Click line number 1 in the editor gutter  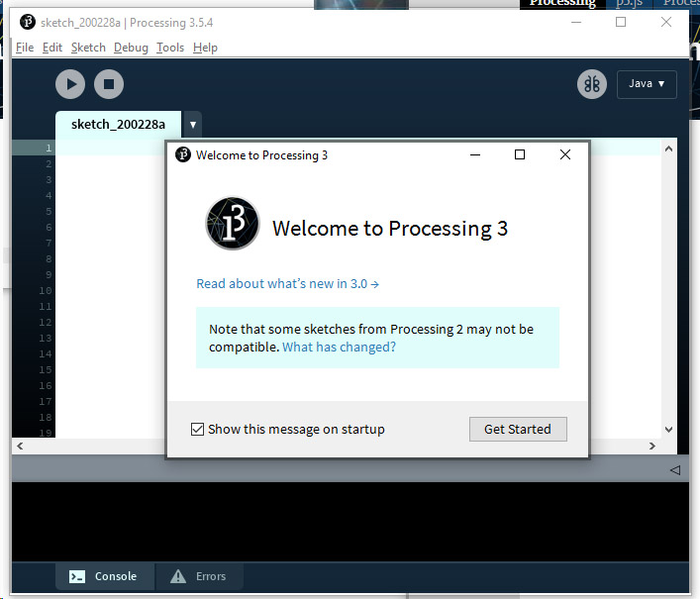point(49,148)
